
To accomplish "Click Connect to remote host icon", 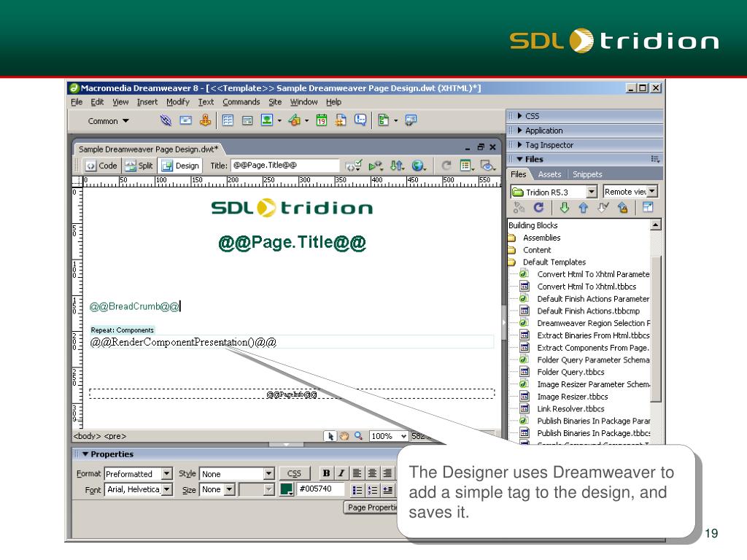I will click(x=519, y=208).
